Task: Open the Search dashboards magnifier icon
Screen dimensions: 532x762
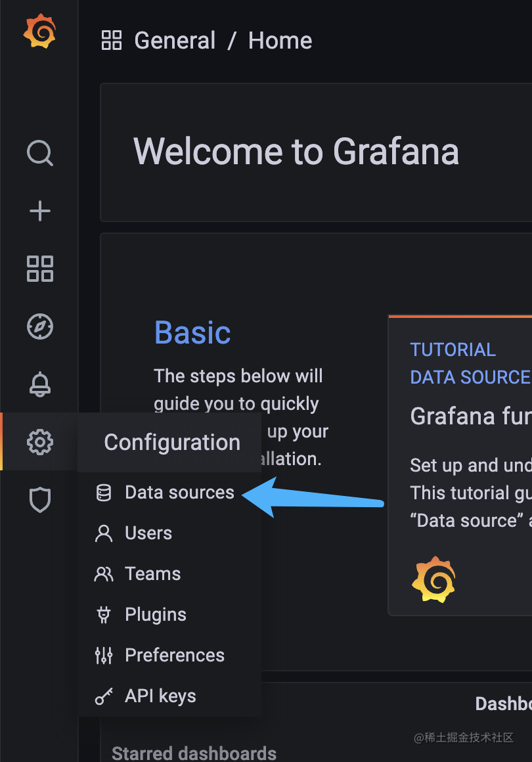Action: [x=39, y=154]
